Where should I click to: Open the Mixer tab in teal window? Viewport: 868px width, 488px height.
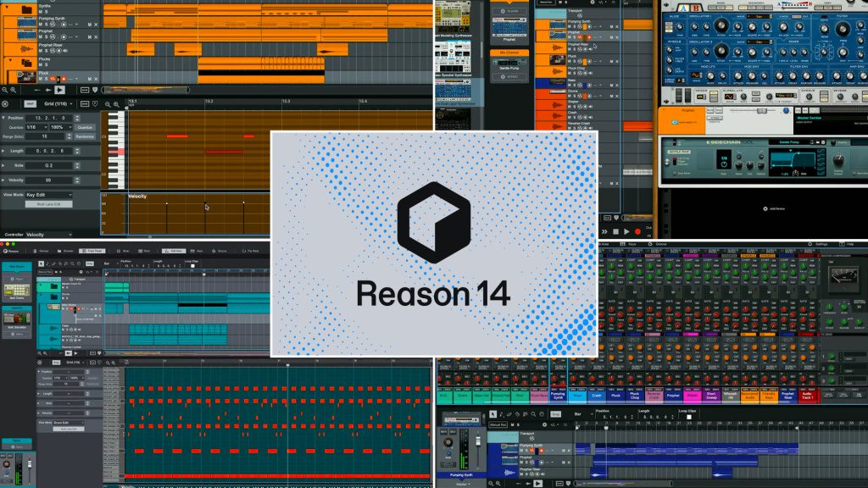click(121, 251)
